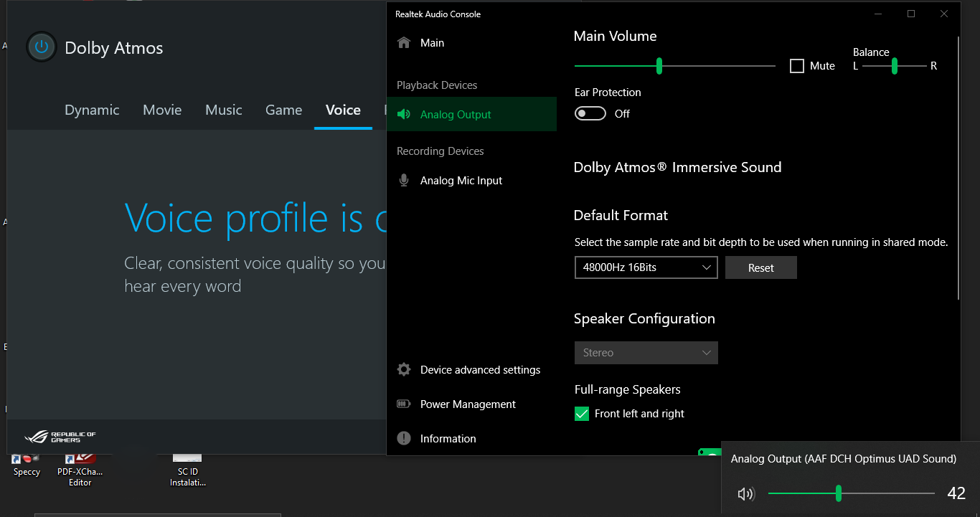Select Analog Output playback device

tap(471, 115)
